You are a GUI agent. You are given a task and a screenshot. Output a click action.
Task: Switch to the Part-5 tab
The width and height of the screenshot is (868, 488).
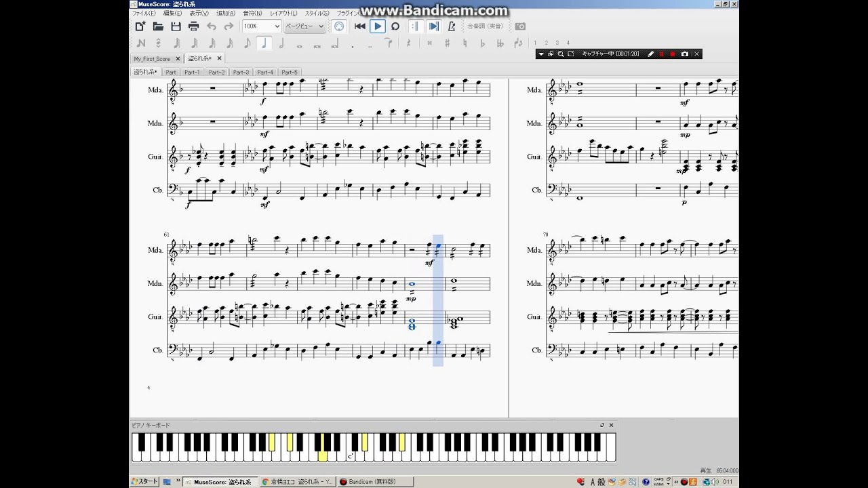click(290, 72)
